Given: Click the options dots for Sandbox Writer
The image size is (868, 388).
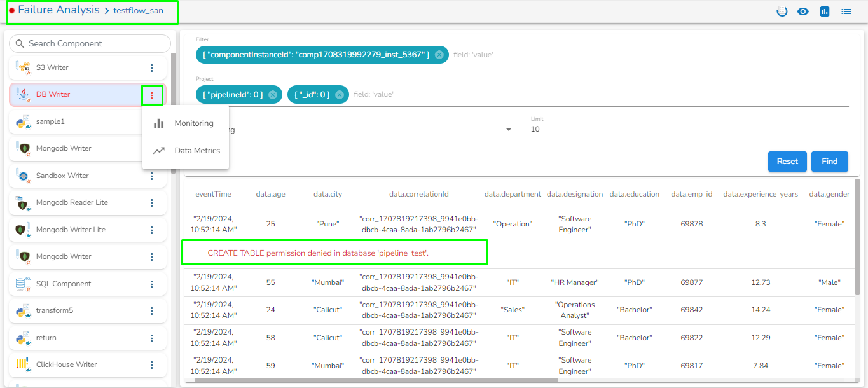Looking at the screenshot, I should (151, 176).
